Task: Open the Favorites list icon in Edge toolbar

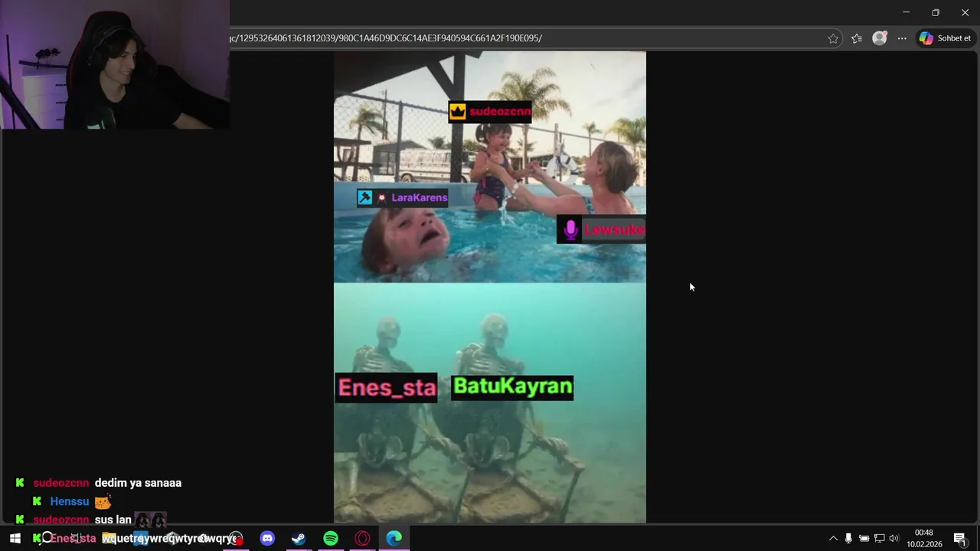Action: (x=857, y=38)
